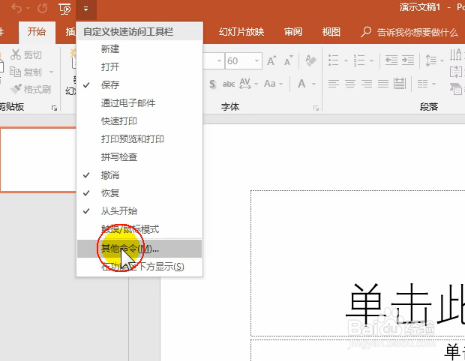The height and width of the screenshot is (361, 465).
Task: Click the font size box showing 60
Action: 239,61
